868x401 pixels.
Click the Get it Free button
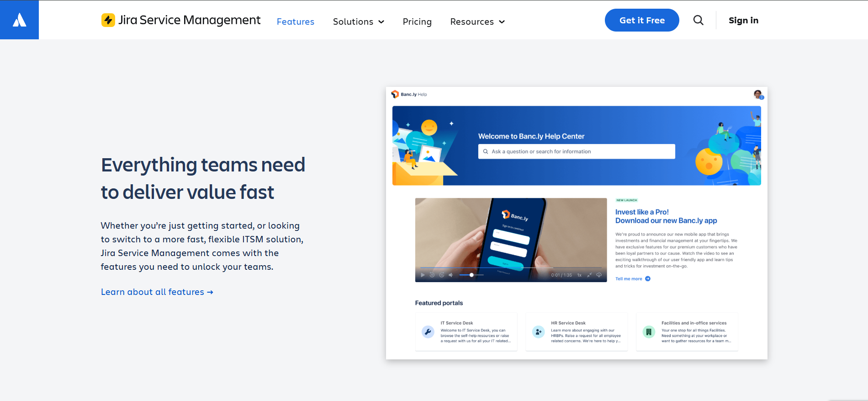pos(642,20)
